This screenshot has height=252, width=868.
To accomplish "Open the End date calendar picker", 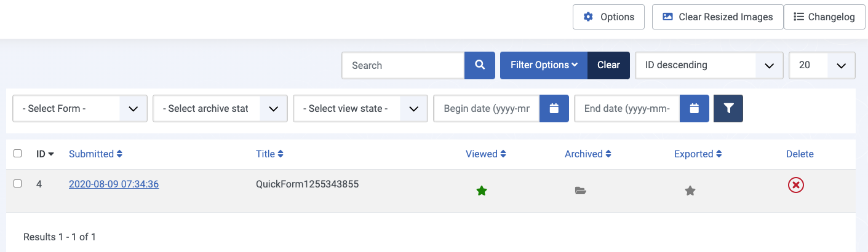I will [695, 108].
